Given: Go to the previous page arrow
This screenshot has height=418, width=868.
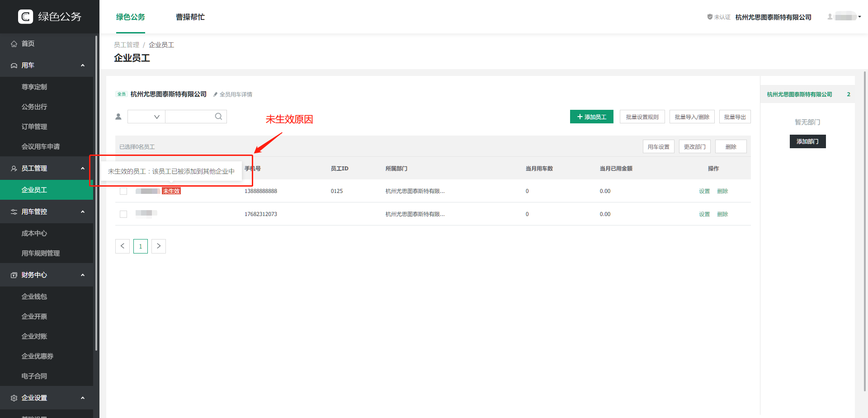Looking at the screenshot, I should tap(123, 246).
